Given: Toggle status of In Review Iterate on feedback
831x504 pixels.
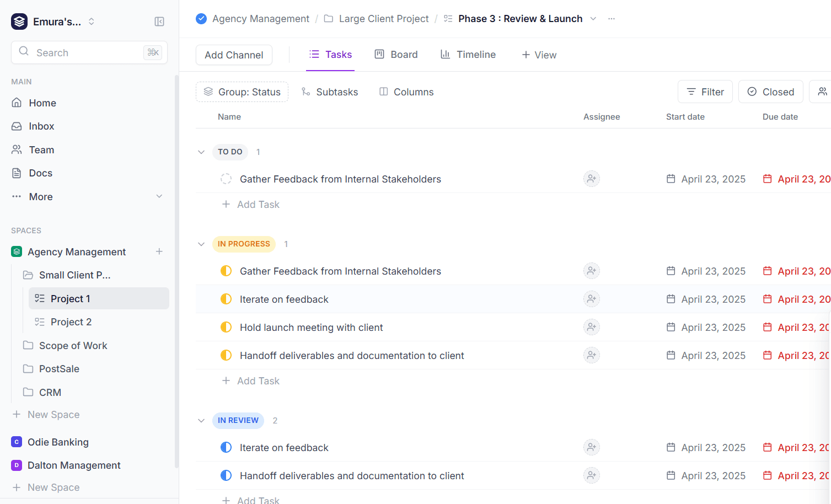Looking at the screenshot, I should tap(226, 447).
